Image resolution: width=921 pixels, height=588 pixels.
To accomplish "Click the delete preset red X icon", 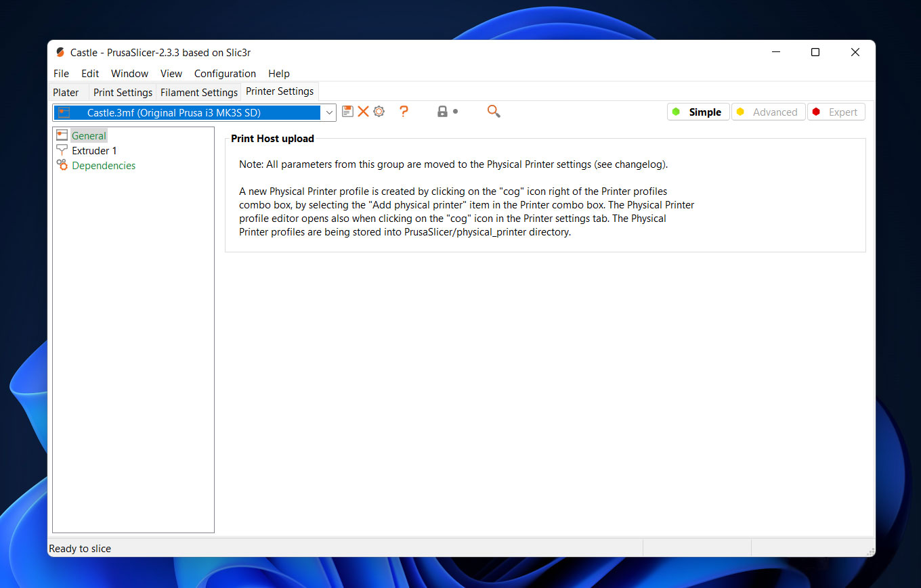I will [363, 112].
